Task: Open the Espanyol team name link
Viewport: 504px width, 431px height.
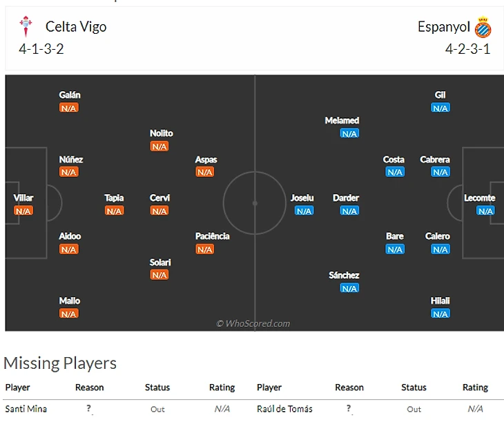Action: point(443,27)
